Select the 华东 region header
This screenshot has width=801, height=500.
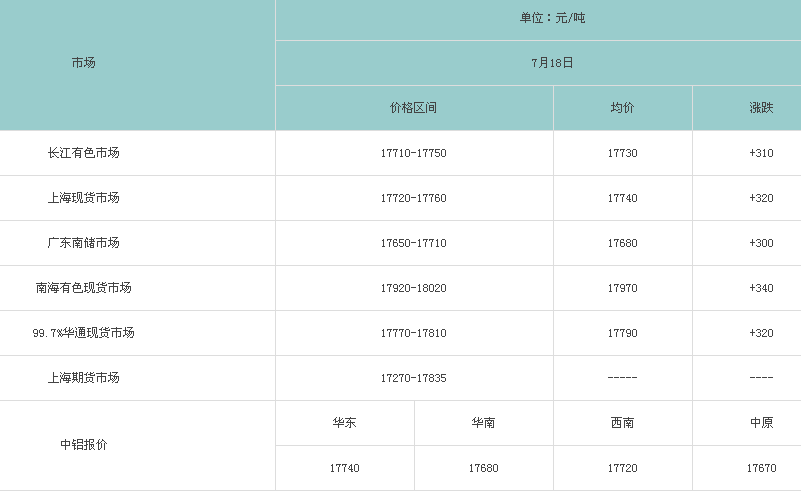(344, 423)
